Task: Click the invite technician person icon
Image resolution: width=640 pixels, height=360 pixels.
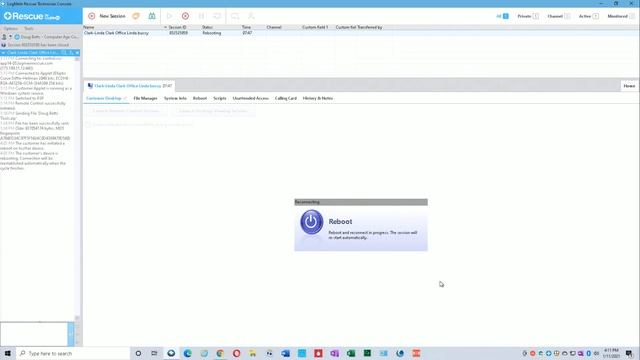Action: pyautogui.click(x=251, y=16)
